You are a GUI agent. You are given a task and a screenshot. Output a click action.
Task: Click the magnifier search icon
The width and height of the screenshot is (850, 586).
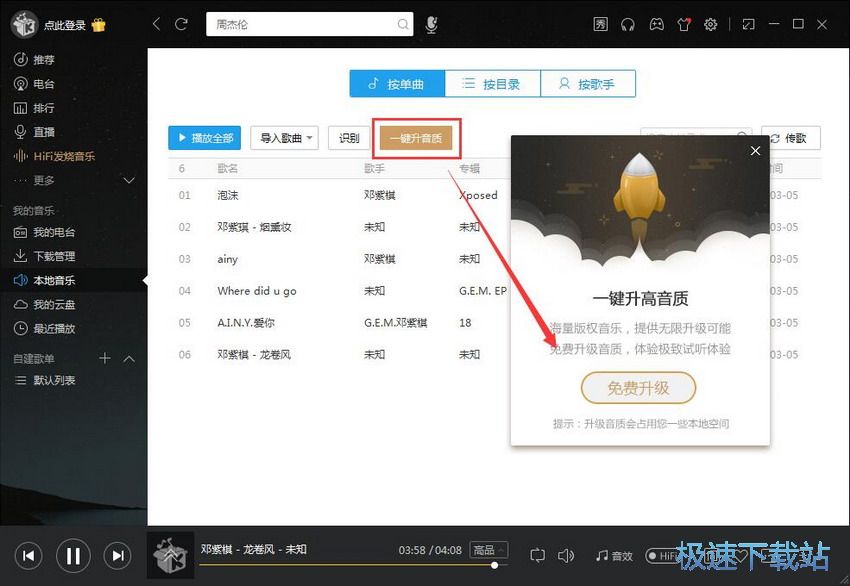(403, 24)
